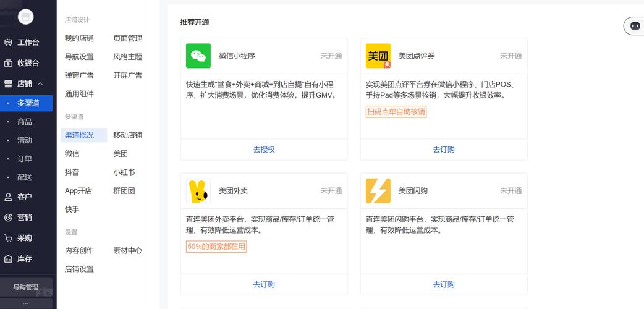Image resolution: width=644 pixels, height=309 pixels.
Task: Click the 库存 sidebar label
Action: (25, 259)
